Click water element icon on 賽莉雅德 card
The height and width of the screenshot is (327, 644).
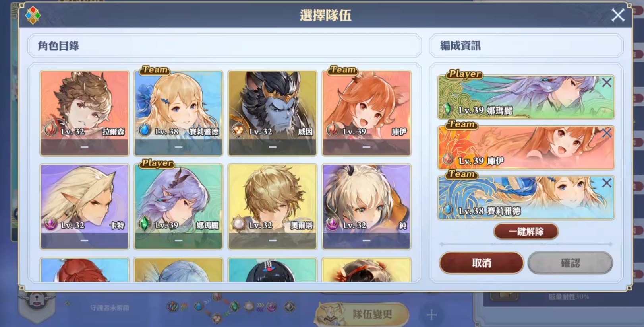point(145,129)
